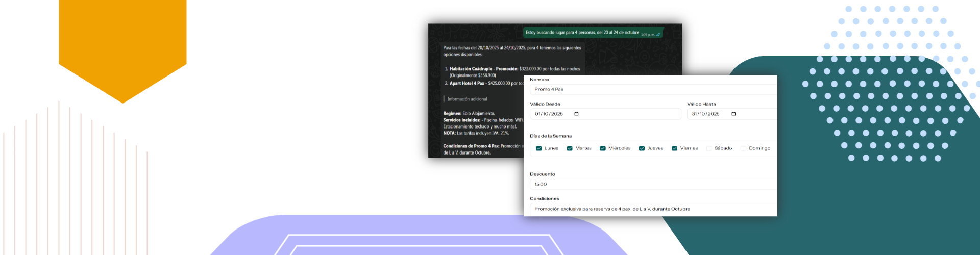Click the blue double-check read receipt

(x=658, y=35)
